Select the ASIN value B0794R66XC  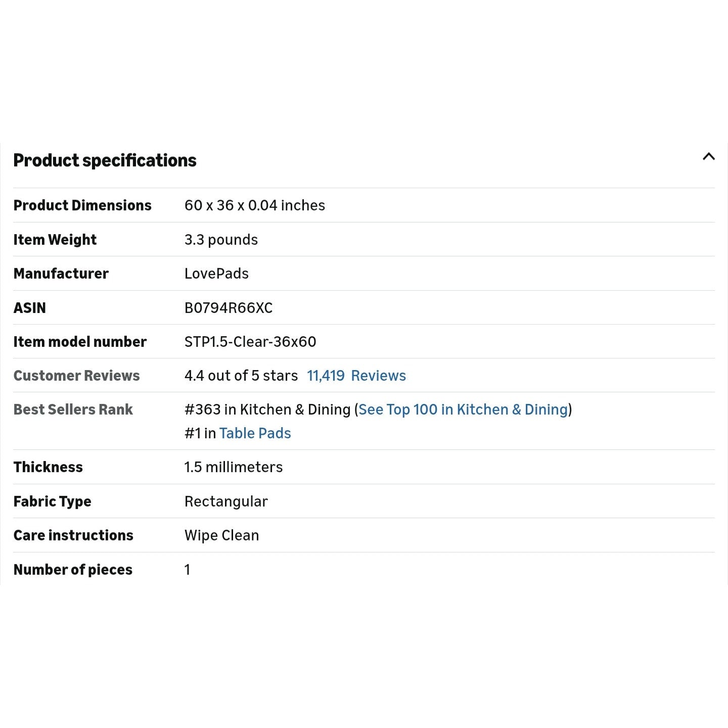click(229, 308)
